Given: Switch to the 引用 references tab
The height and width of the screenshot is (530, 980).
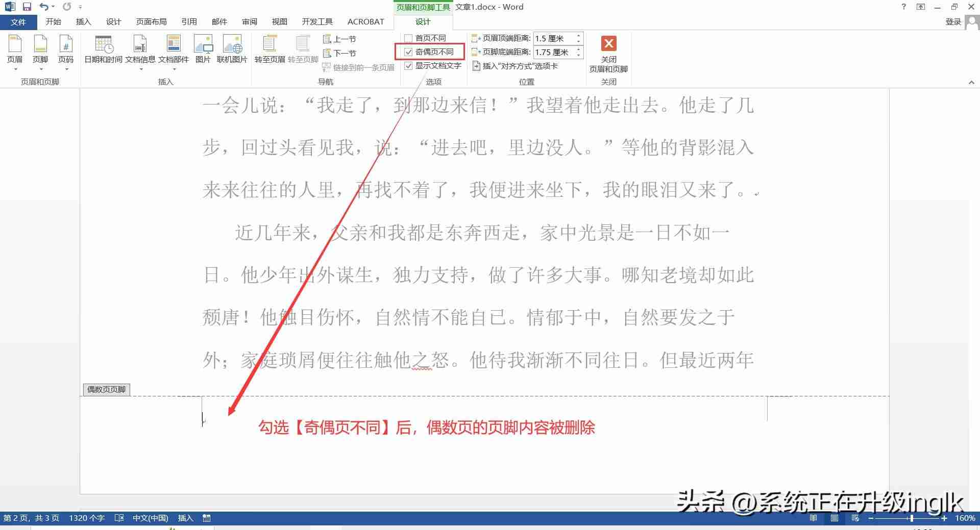Looking at the screenshot, I should (x=189, y=21).
